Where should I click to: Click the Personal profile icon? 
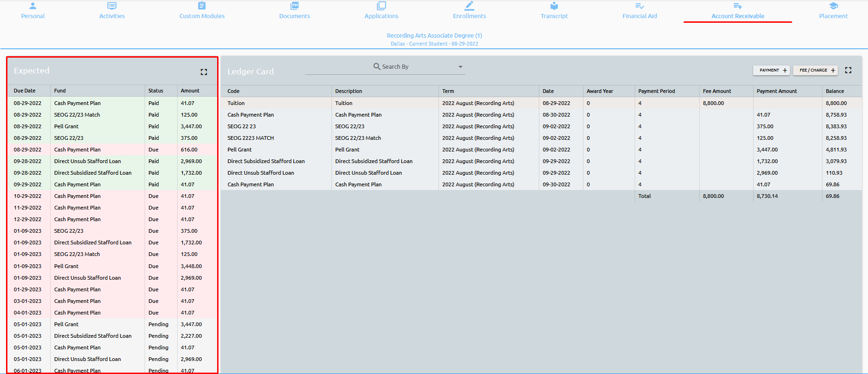(x=33, y=6)
